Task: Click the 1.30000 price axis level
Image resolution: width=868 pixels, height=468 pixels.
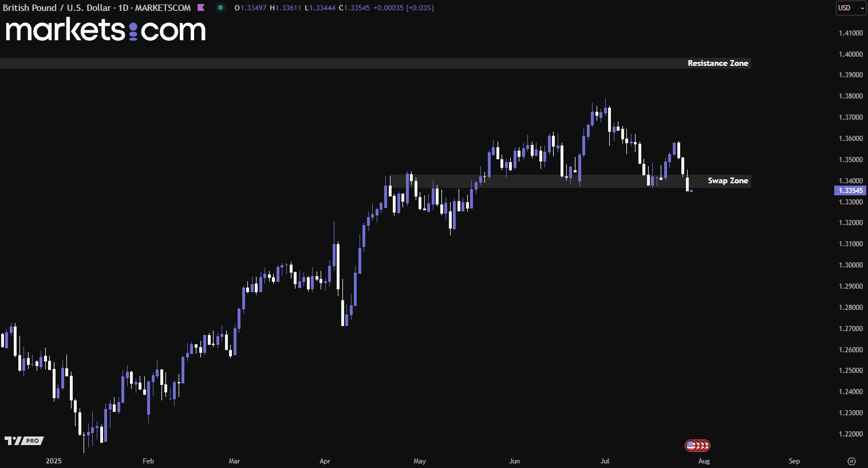Action: (851, 265)
